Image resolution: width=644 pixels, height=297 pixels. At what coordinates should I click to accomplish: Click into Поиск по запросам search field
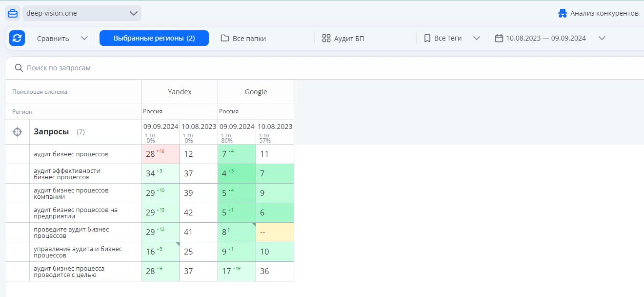pos(195,68)
